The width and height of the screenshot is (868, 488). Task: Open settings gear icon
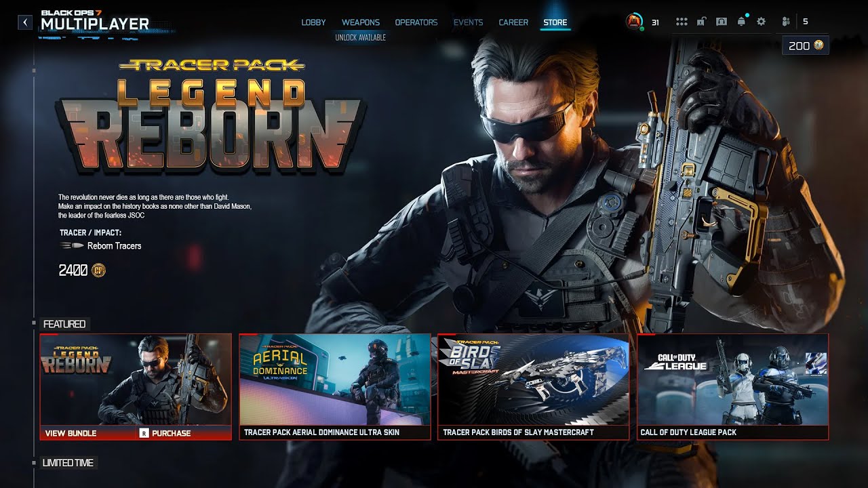coord(761,22)
